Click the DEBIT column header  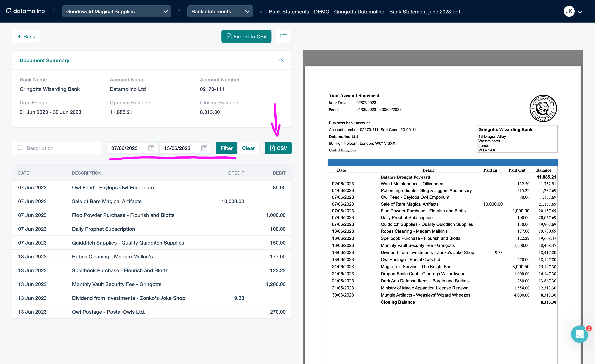pos(279,173)
